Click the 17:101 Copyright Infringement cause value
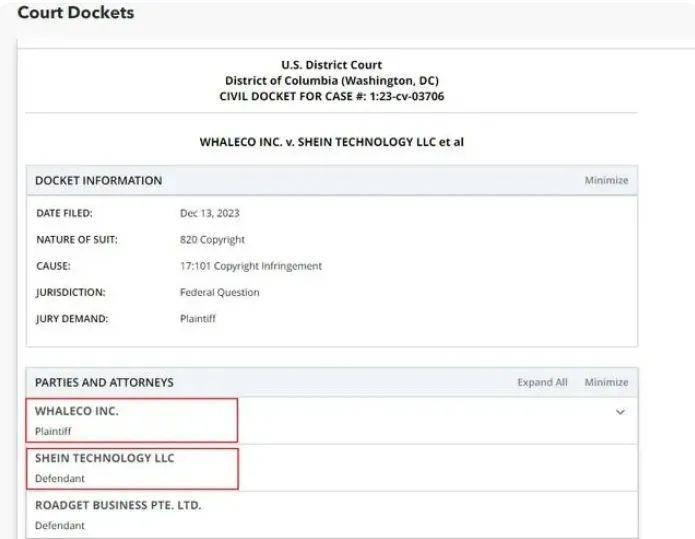 click(x=251, y=266)
